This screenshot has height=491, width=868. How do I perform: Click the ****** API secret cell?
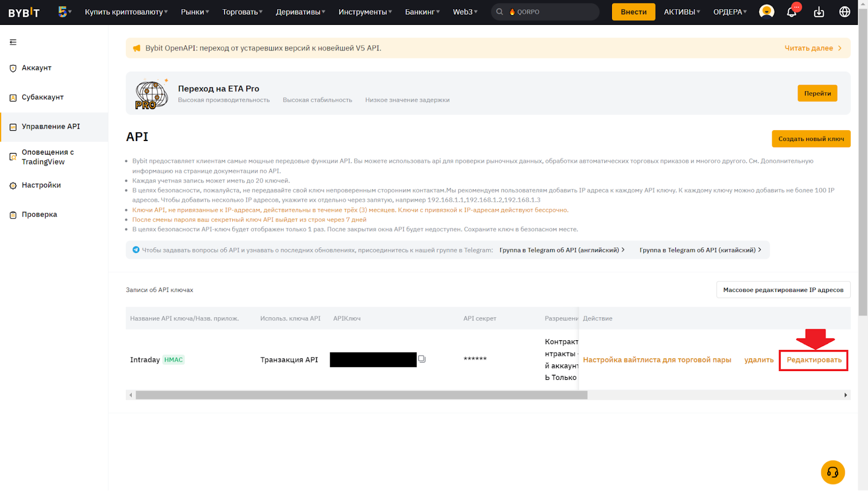(475, 359)
